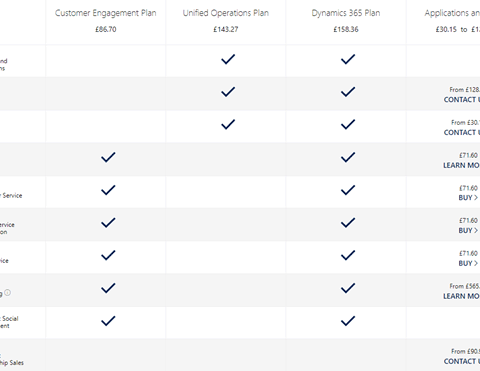
Task: Open LEARN MORE link under From £565
Action: (461, 296)
